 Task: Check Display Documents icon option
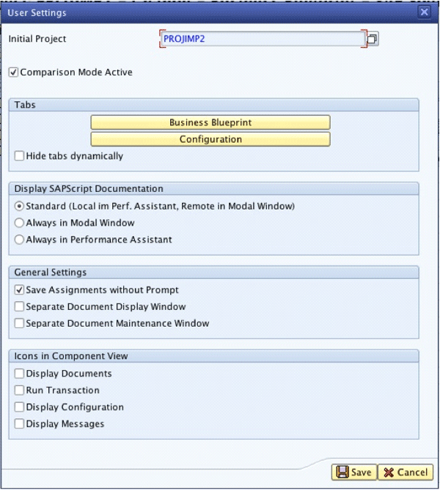20,374
